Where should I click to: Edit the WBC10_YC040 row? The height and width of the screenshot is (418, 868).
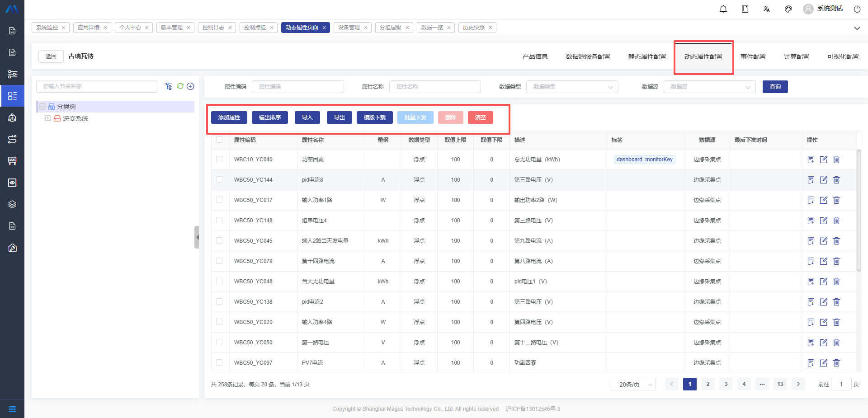tap(824, 160)
